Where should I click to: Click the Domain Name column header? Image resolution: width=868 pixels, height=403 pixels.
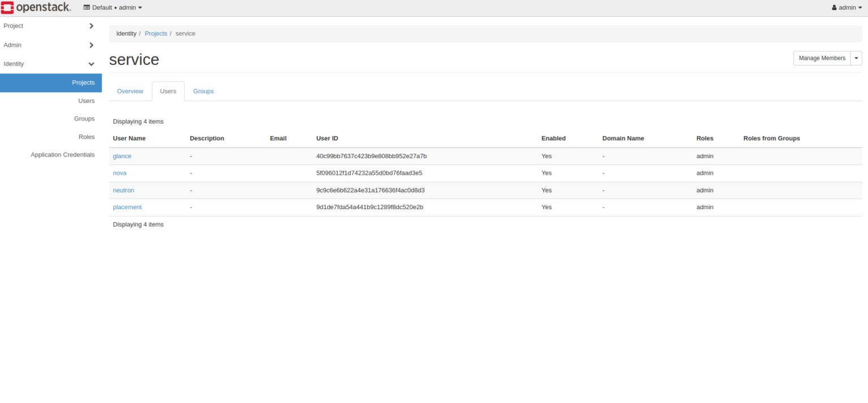click(x=623, y=138)
